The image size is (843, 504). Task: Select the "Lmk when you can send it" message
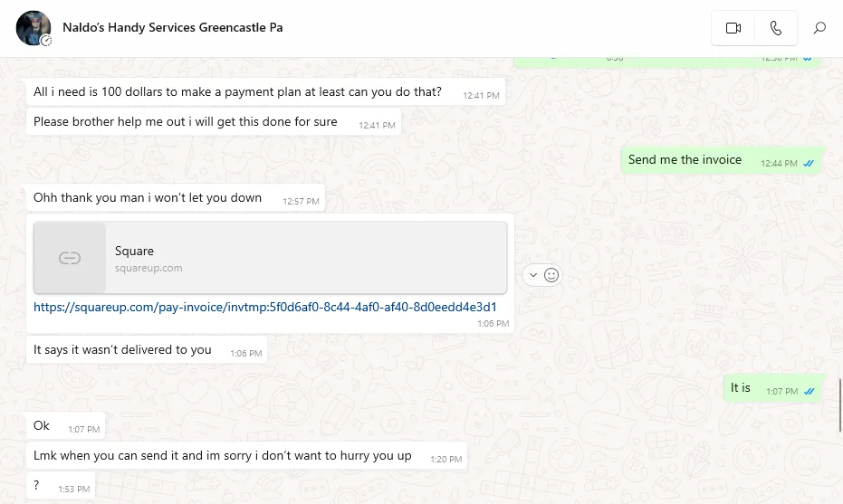tap(222, 456)
